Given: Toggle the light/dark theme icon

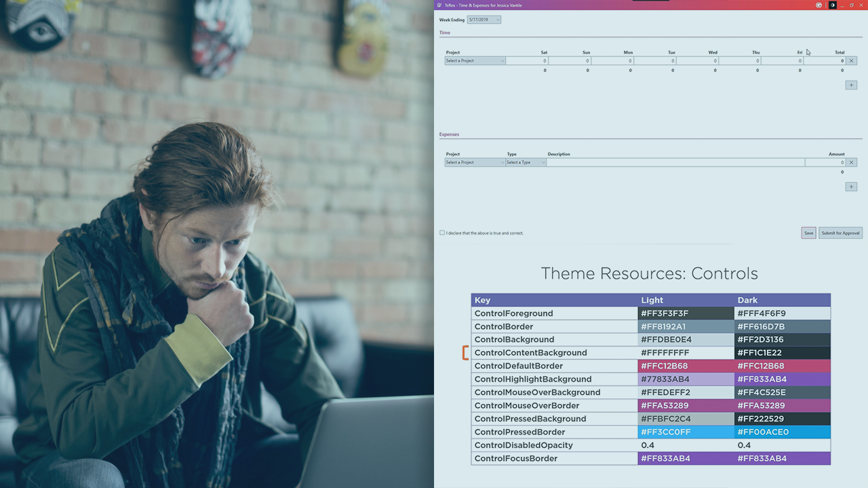Looking at the screenshot, I should tap(832, 5).
